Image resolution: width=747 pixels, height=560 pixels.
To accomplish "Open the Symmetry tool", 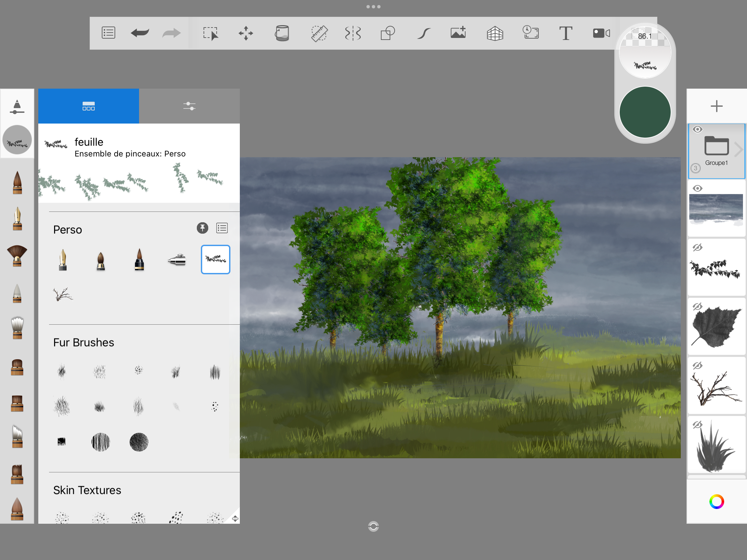I will coord(353,33).
